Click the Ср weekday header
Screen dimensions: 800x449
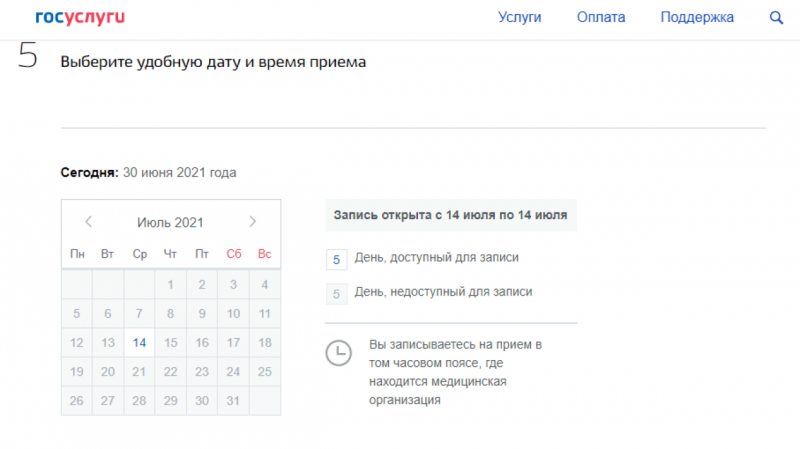pyautogui.click(x=140, y=254)
